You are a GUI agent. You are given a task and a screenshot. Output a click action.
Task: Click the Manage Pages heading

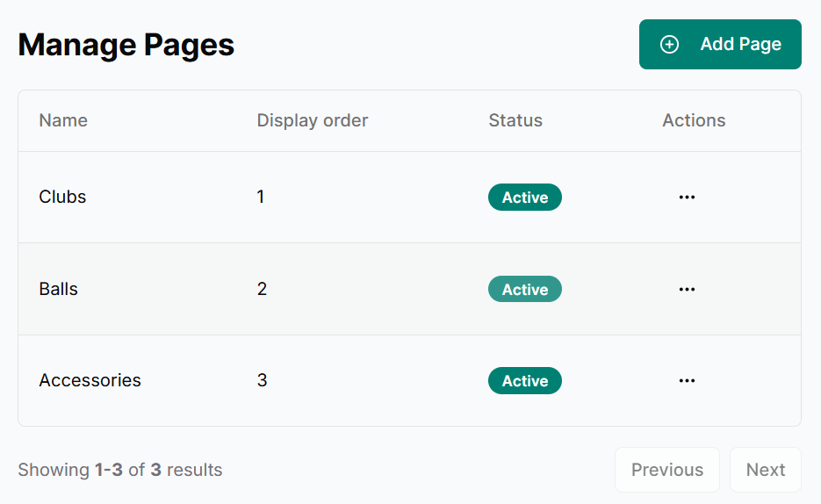[x=126, y=45]
